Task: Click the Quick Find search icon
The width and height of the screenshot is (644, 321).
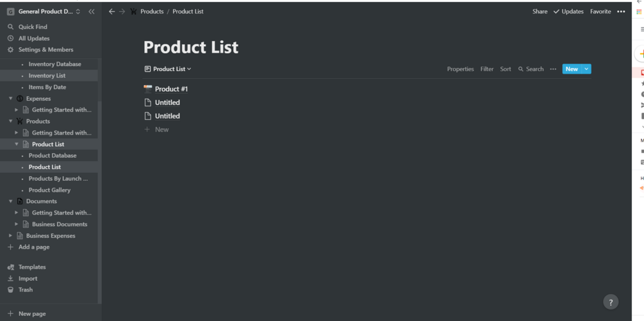Action: pyautogui.click(x=10, y=27)
